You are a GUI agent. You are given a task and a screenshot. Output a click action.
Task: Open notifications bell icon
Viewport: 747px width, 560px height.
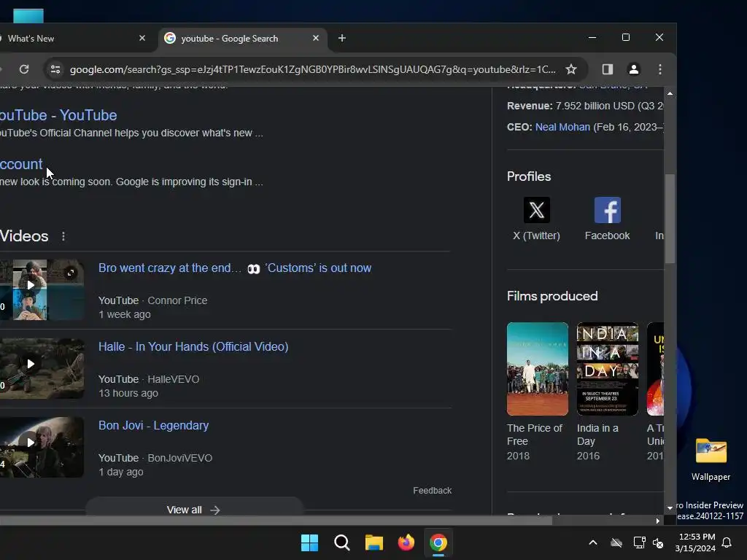pyautogui.click(x=727, y=542)
